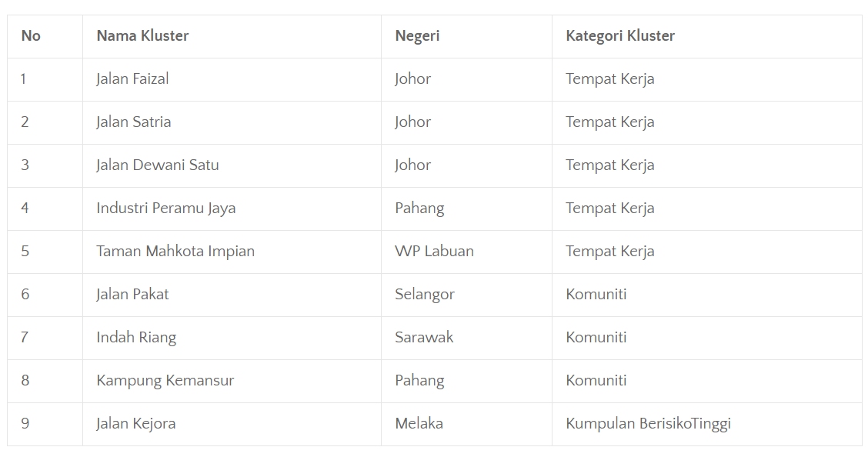Screen dimensions: 868x457
Task: Click row number 9 cell
Action: (x=25, y=424)
